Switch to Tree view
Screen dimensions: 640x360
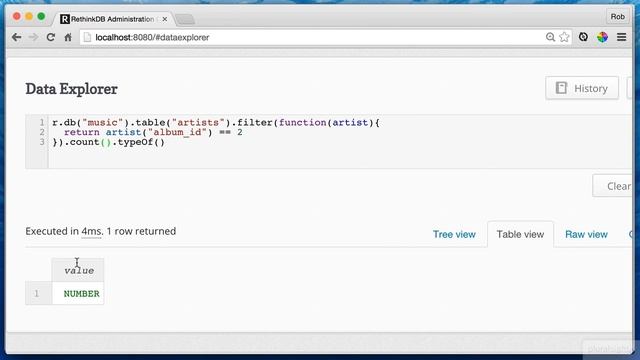coord(454,234)
